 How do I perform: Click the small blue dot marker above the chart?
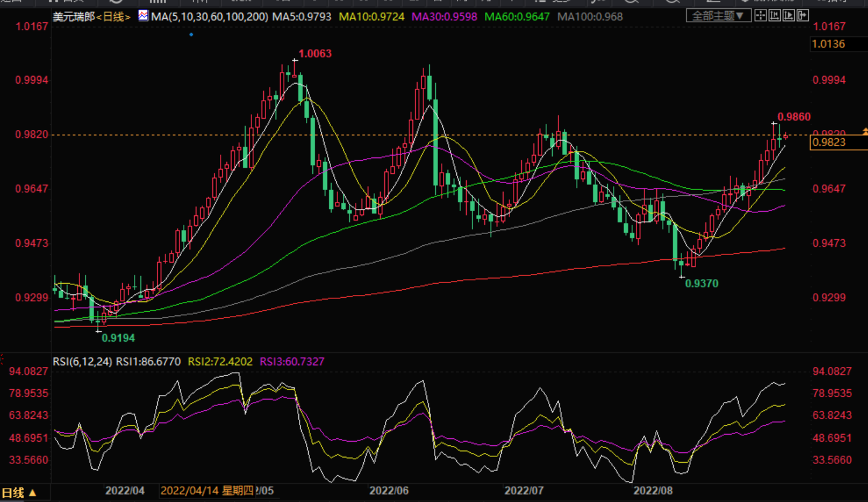pos(191,35)
